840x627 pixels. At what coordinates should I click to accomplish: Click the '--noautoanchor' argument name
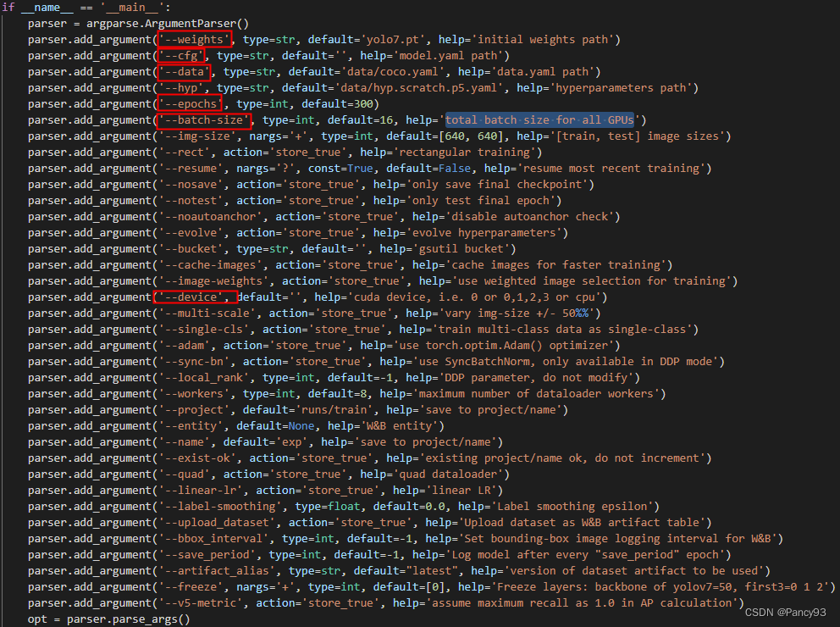pyautogui.click(x=211, y=217)
